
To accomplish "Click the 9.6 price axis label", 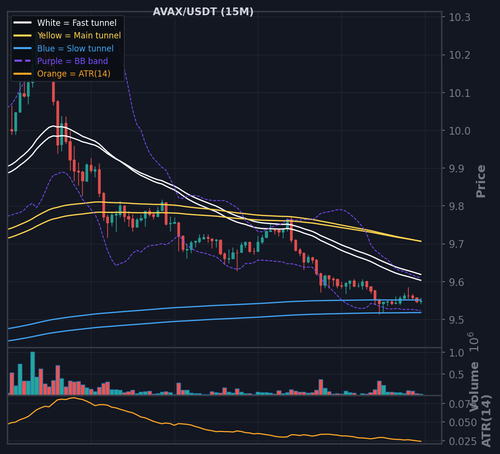I will 456,282.
